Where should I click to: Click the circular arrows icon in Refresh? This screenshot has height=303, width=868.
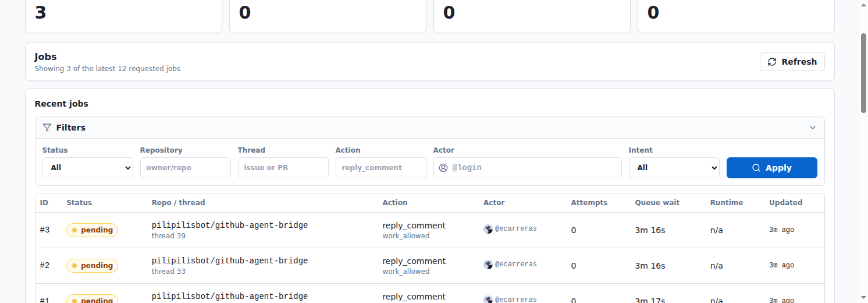772,62
